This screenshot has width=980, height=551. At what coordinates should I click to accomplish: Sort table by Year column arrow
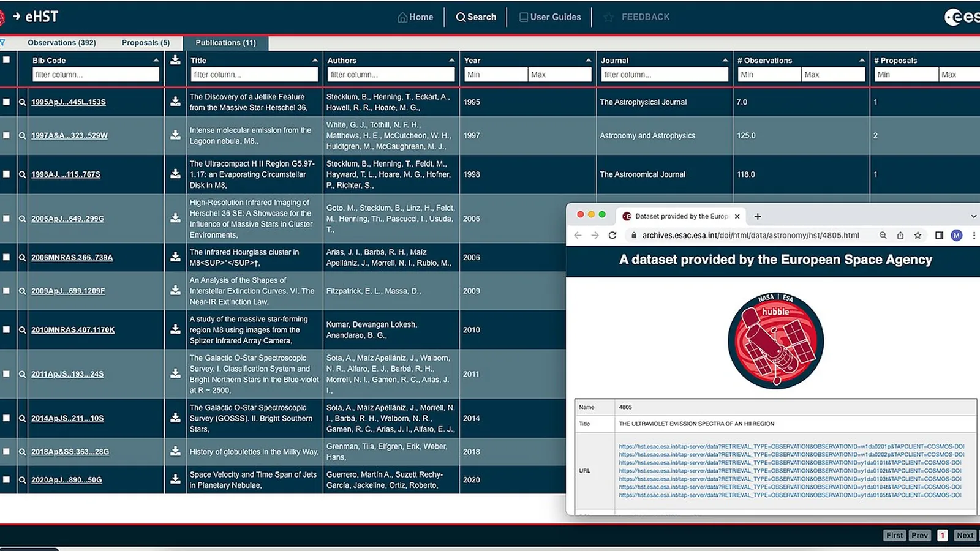(588, 61)
